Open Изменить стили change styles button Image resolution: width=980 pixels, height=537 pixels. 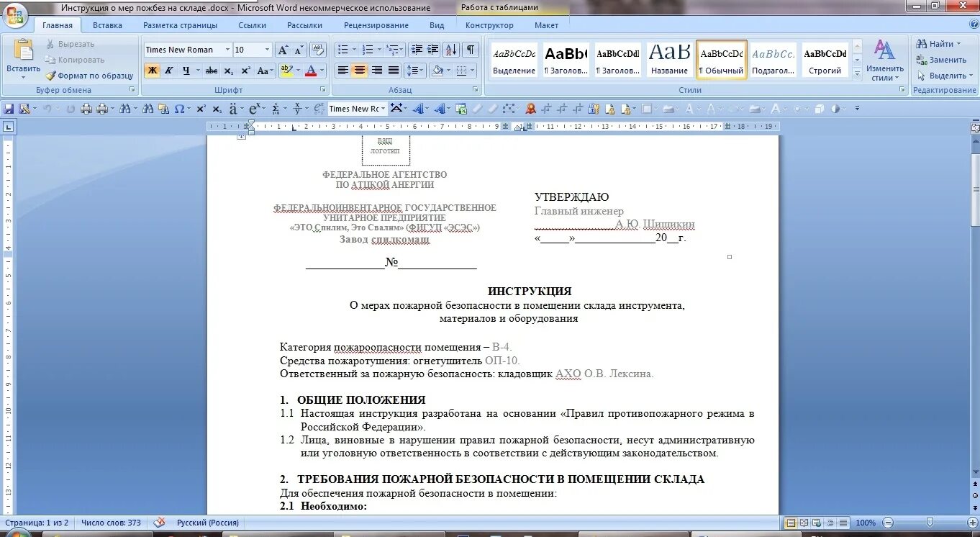884,60
